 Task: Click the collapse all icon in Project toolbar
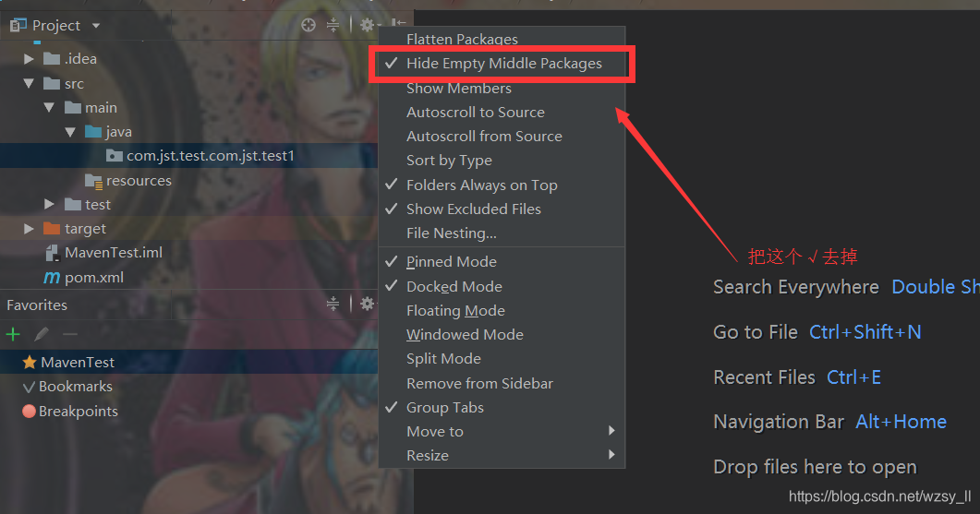(333, 25)
